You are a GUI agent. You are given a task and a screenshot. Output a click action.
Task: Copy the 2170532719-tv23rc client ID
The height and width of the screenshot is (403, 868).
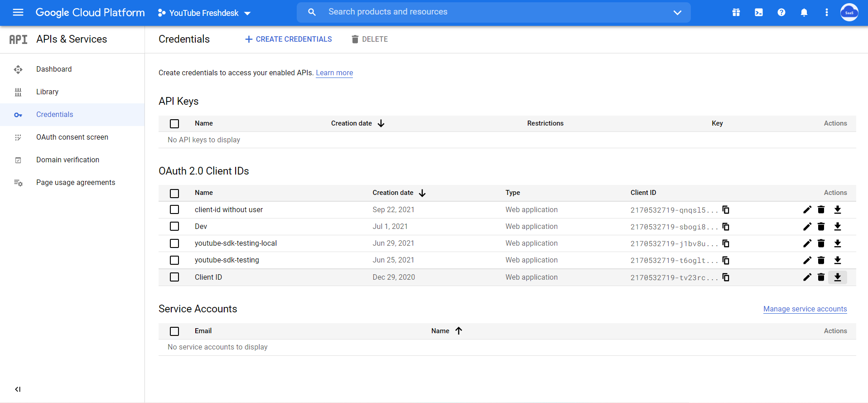coord(726,277)
